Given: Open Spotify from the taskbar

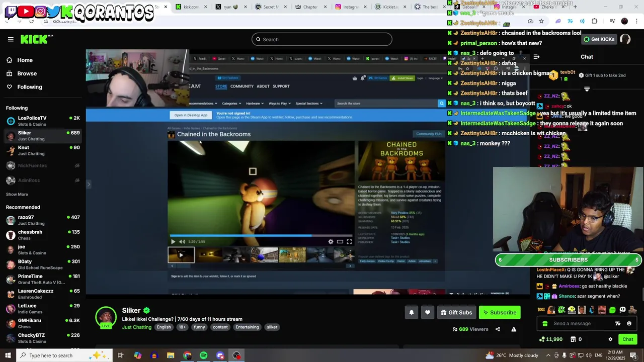Looking at the screenshot, I should coord(203,355).
